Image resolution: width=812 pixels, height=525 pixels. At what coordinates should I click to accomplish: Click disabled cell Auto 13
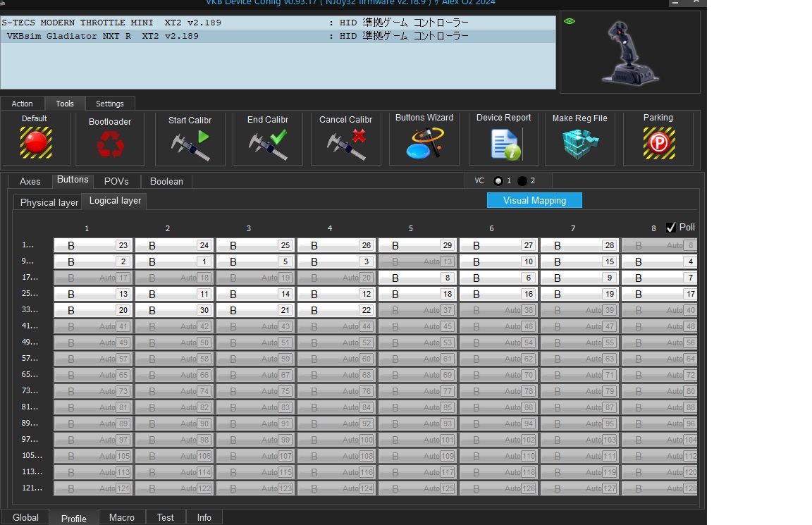click(x=417, y=261)
